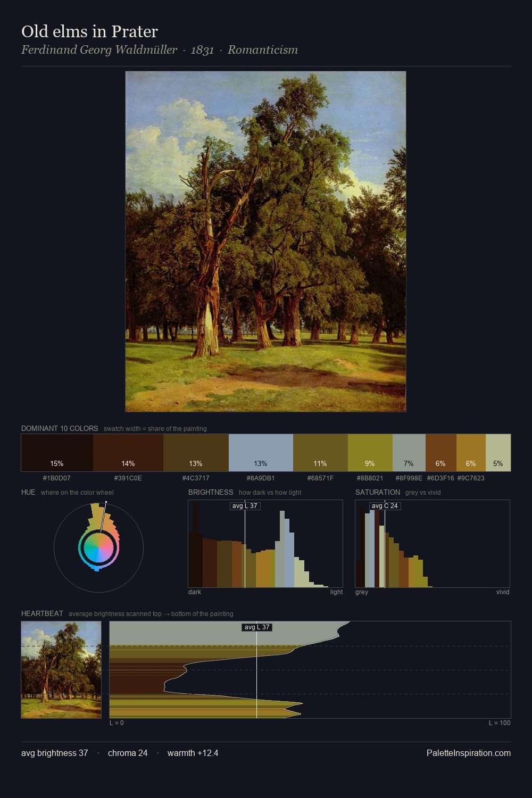Open the main Old elms painting image
Viewport: 532px width, 798px height.
click(x=265, y=242)
